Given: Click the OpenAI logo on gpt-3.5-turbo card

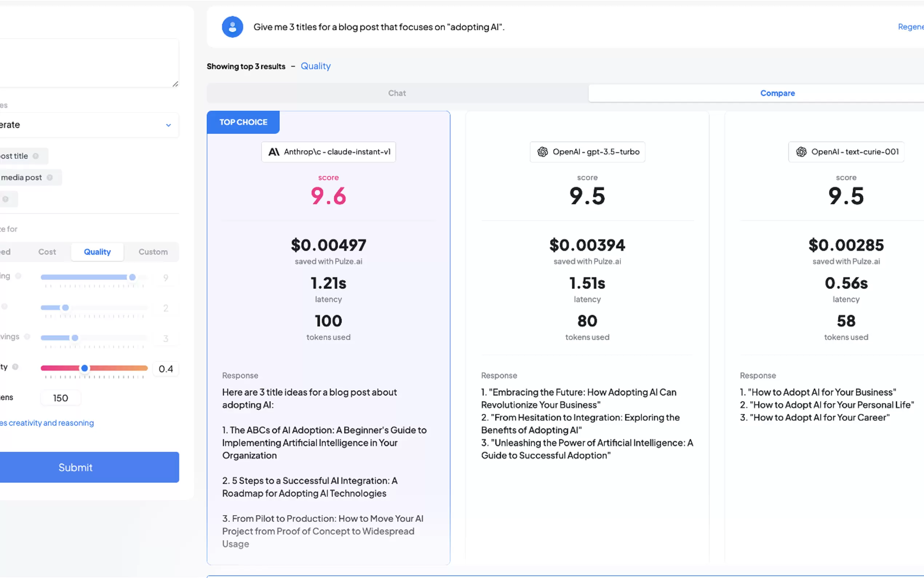Looking at the screenshot, I should [x=542, y=152].
